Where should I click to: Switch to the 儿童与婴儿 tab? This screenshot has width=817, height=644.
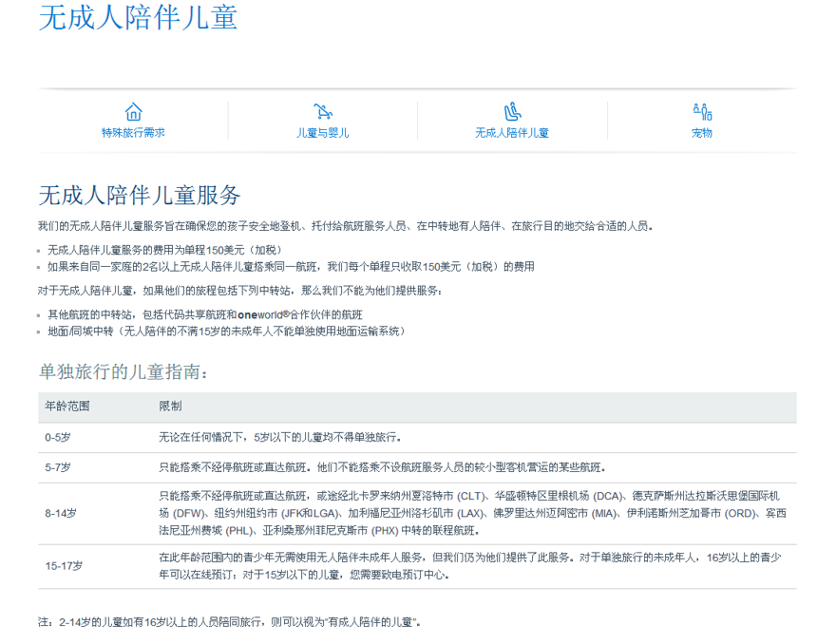point(323,133)
